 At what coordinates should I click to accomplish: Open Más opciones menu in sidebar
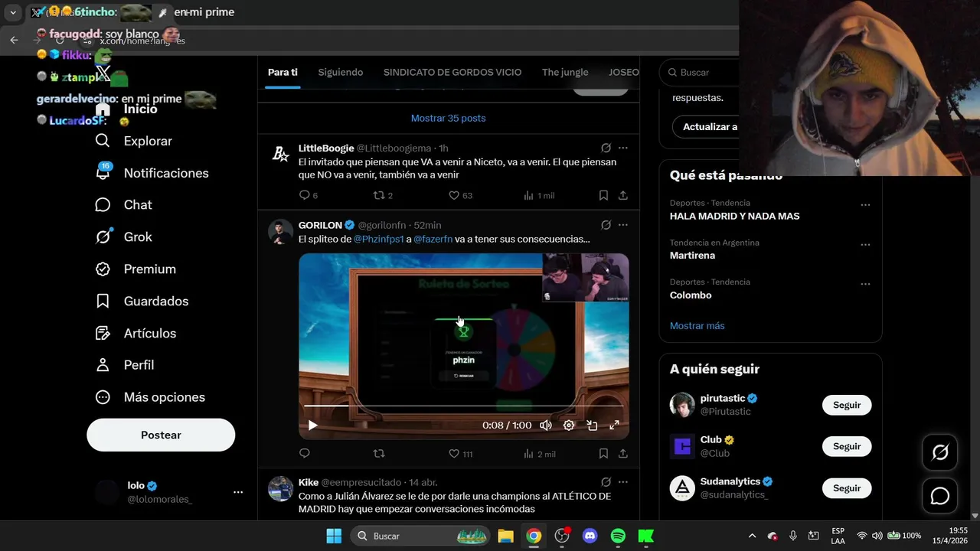point(150,397)
